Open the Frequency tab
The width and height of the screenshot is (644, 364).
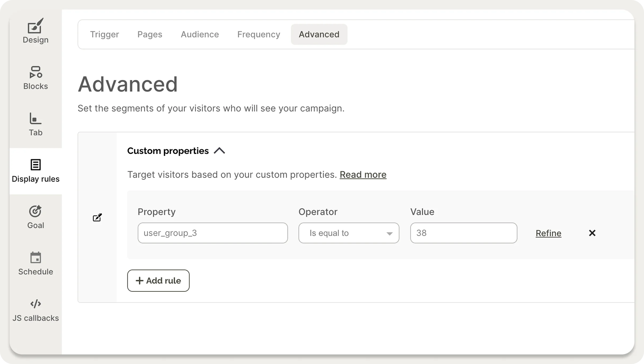[259, 34]
